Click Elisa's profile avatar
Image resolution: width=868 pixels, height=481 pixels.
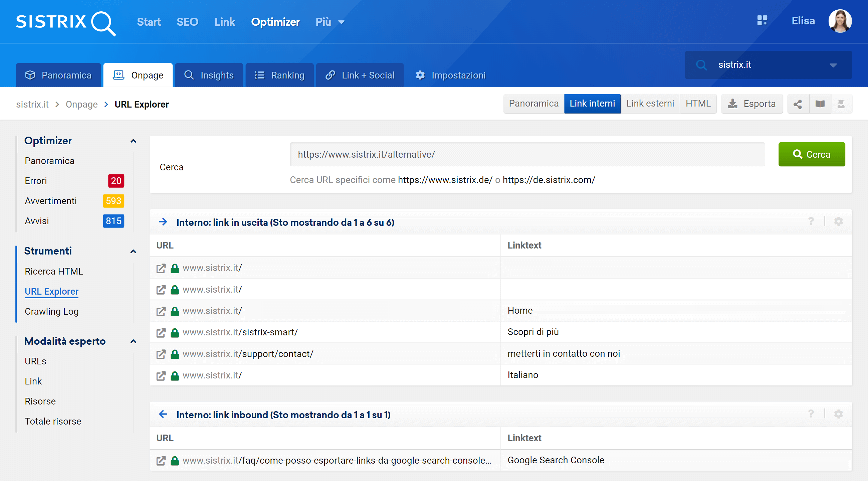click(x=840, y=21)
